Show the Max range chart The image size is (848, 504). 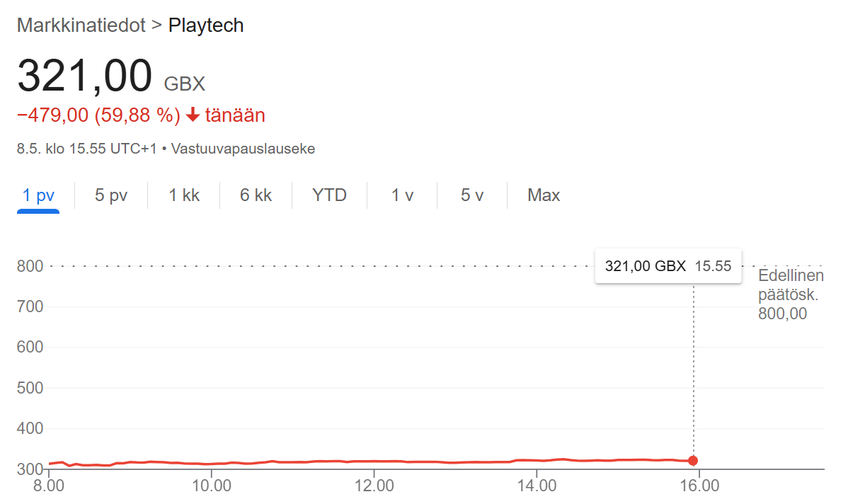(544, 195)
